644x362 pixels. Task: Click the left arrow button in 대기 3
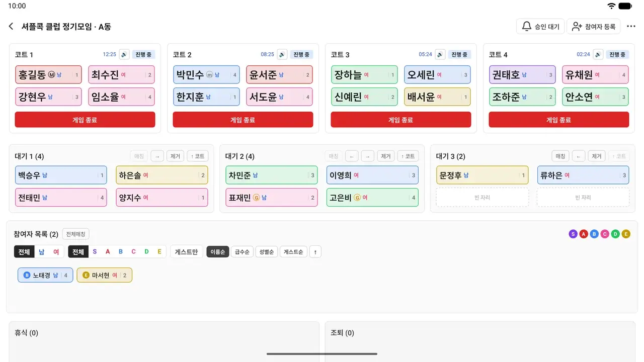pyautogui.click(x=579, y=156)
